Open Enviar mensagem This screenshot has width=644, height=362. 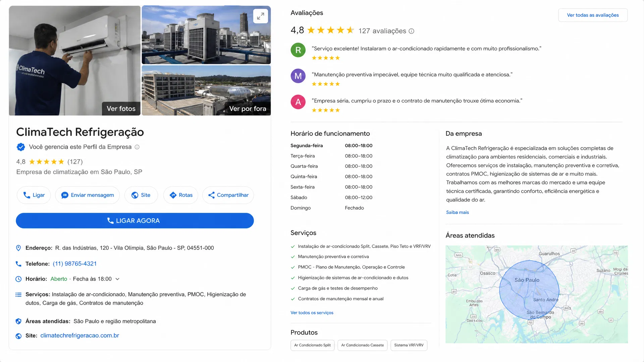click(x=87, y=195)
